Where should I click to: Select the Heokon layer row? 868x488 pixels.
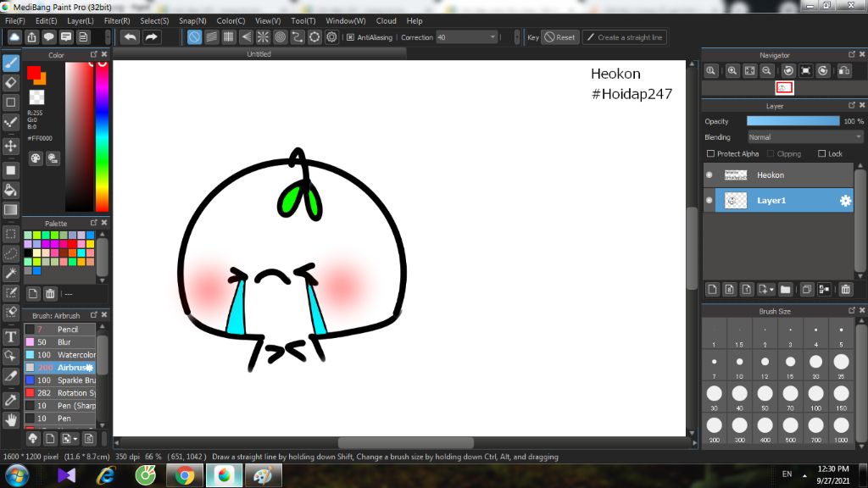[x=778, y=175]
